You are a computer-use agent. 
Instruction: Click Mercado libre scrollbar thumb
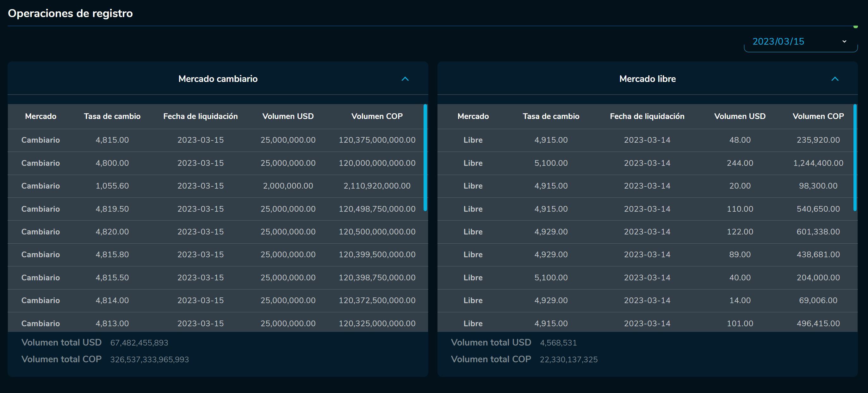tap(855, 158)
